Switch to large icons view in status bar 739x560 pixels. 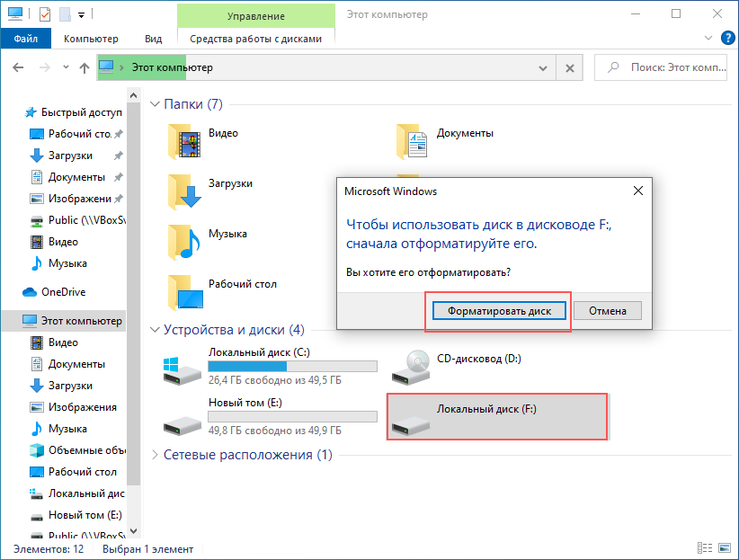723,549
